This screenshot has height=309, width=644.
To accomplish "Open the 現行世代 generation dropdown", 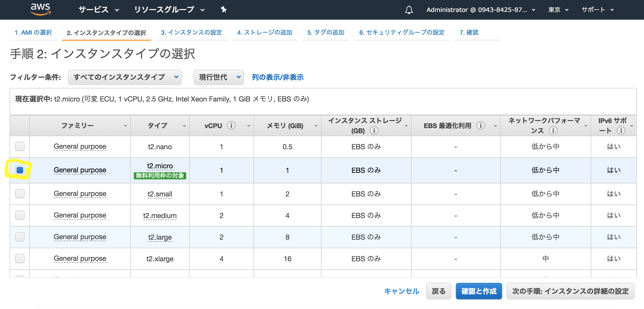I will (x=219, y=77).
